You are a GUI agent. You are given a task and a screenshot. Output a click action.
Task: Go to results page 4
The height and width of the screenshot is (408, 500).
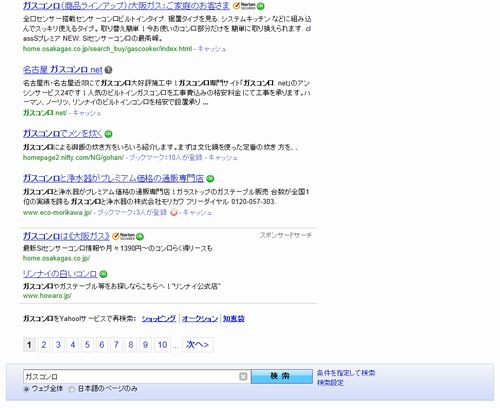(x=73, y=345)
